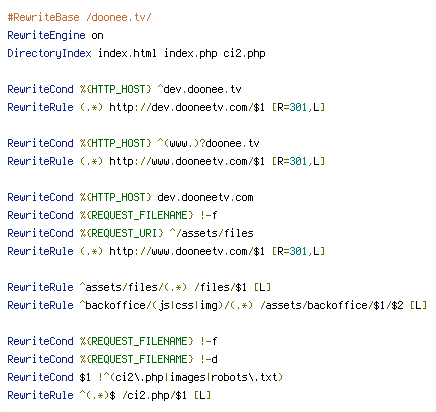Click the ^(www.)?doonee.tv host pattern
Screen dimensions: 436x412
pyautogui.click(x=208, y=143)
